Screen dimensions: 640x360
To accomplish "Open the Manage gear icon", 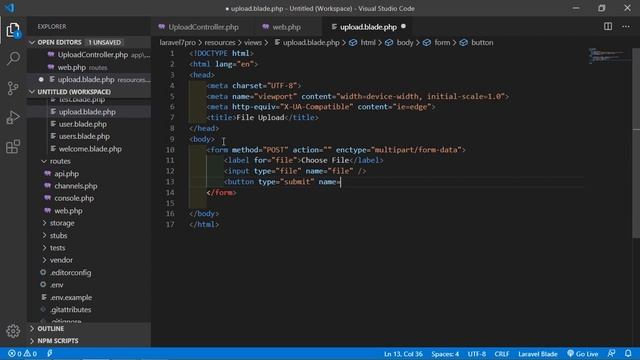I will click(13, 331).
